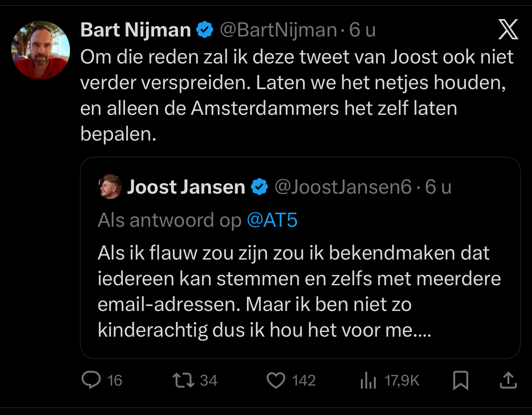Open the quoted tweet text about stemmen
The width and height of the screenshot is (532, 415).
(x=298, y=291)
